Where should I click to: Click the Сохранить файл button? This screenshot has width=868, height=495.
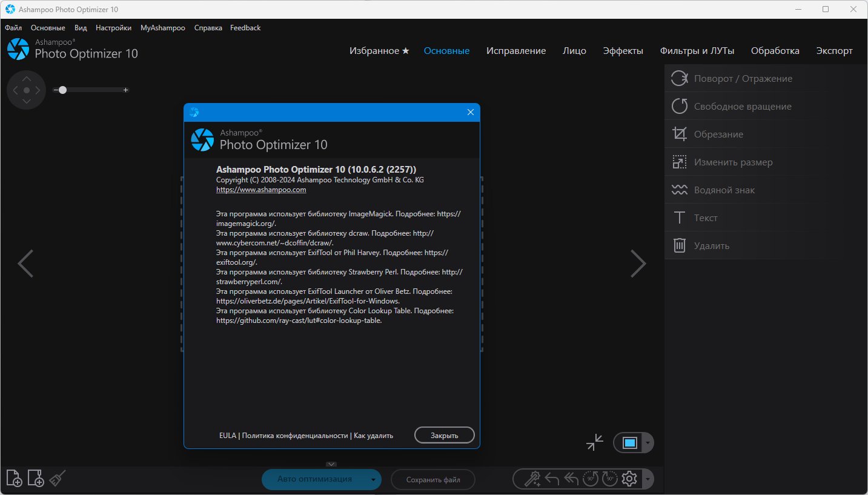coord(433,480)
